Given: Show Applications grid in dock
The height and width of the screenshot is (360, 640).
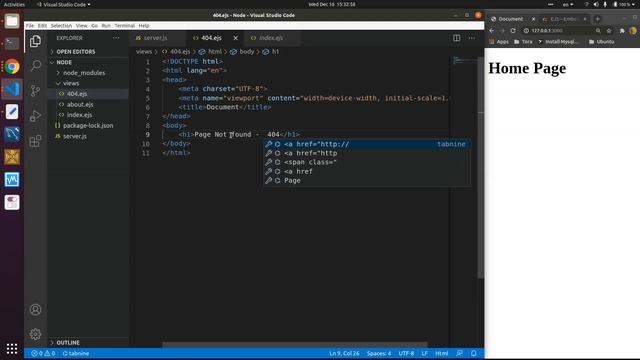Looking at the screenshot, I should (12, 349).
